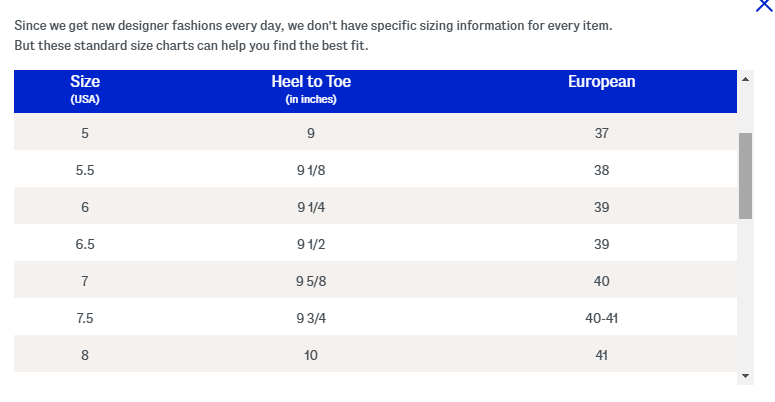Click European size 38 cell

click(601, 170)
